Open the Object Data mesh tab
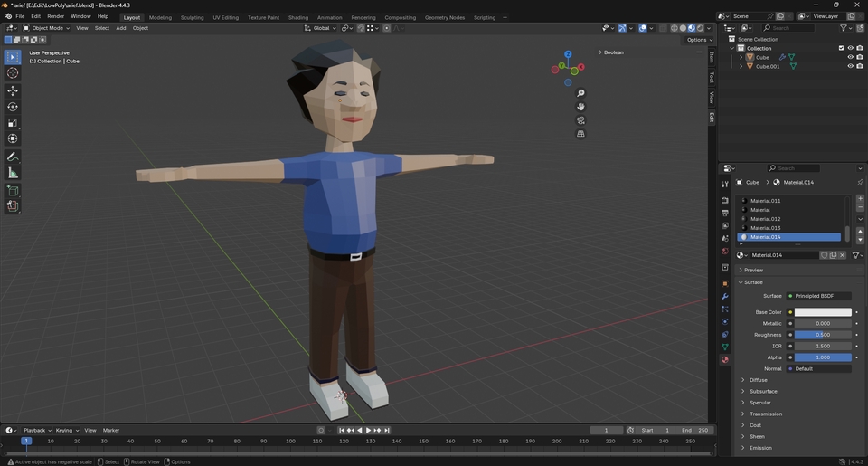Viewport: 868px width, 466px height. point(724,347)
